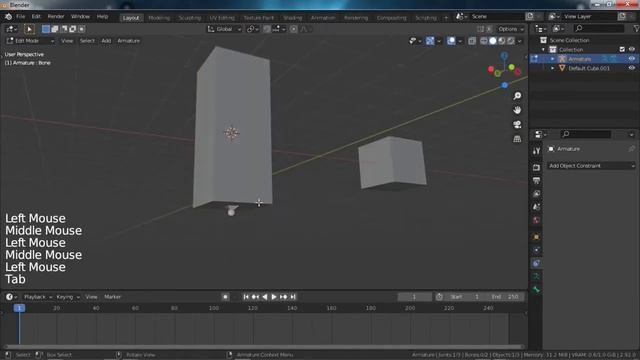Select the tweak select tool arrow icon
Image resolution: width=640 pixels, height=360 pixels.
(29, 29)
